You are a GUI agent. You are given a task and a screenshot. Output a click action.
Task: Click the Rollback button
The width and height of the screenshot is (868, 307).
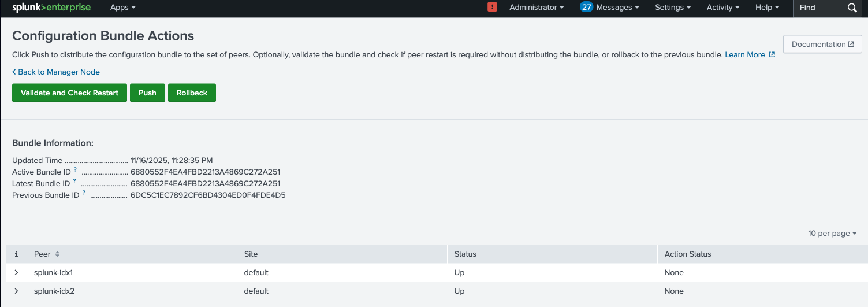(x=192, y=93)
